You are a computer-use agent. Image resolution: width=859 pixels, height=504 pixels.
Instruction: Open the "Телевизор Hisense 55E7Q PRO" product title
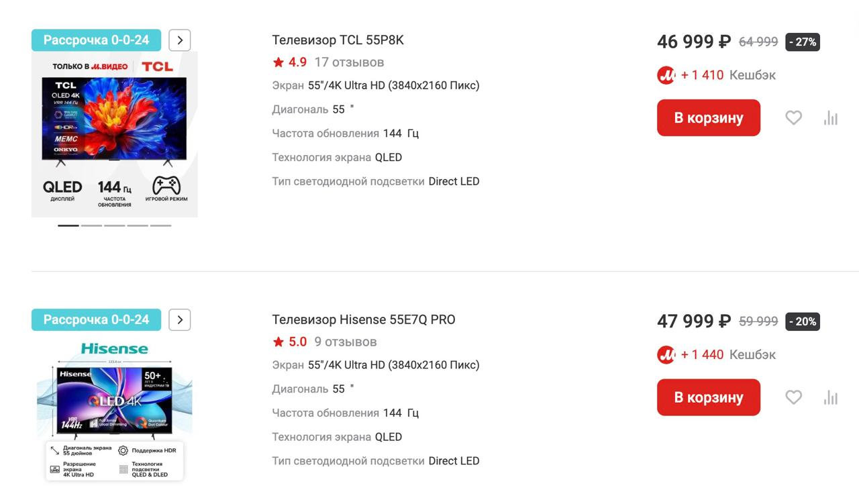363,320
